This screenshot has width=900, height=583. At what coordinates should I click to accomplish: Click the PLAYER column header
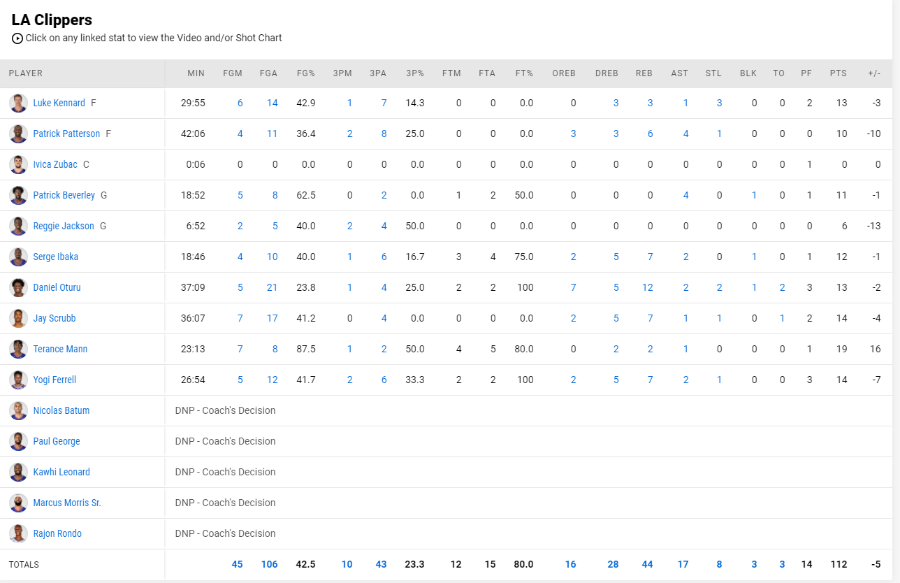pos(26,73)
